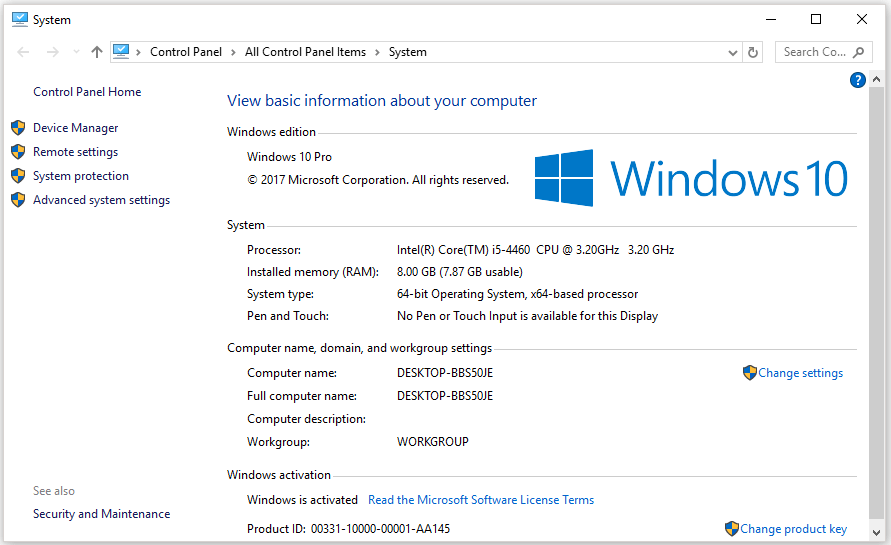
Task: Click processor value Intel Core i5-4460
Action: tap(535, 249)
